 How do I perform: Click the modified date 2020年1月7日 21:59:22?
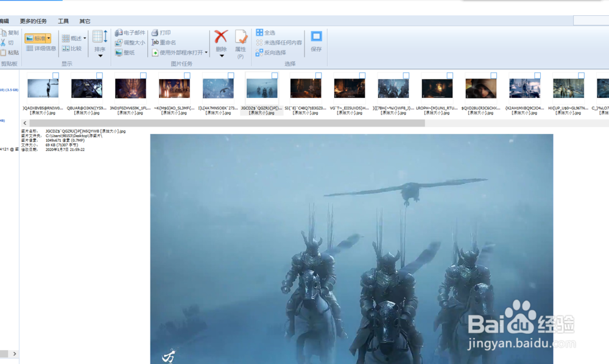65,149
